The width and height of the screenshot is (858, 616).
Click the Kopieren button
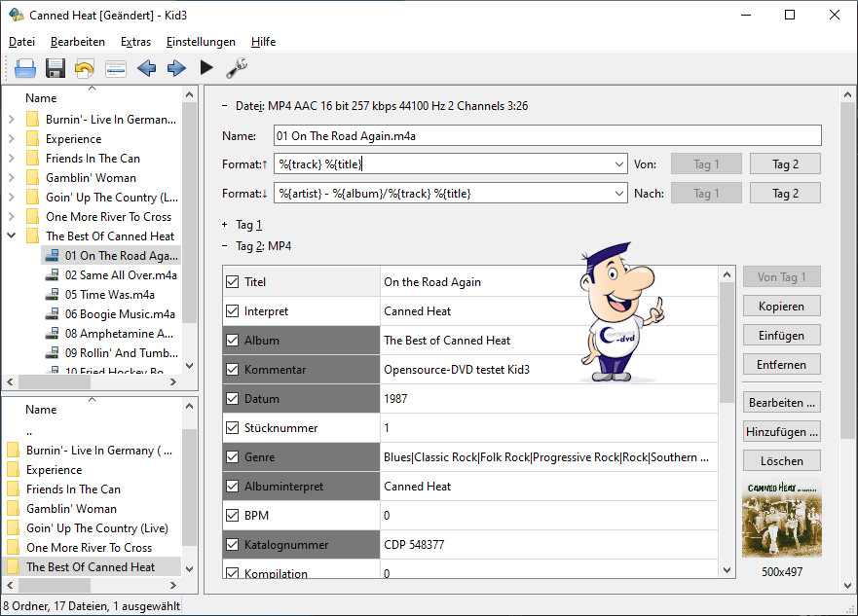[x=781, y=307]
